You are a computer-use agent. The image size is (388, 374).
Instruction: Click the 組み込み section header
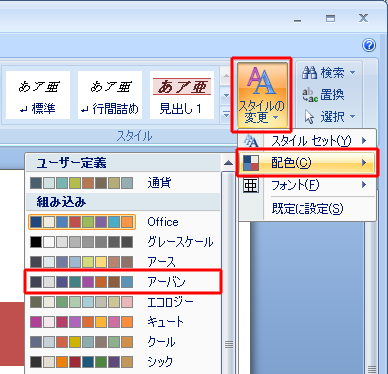[123, 202]
